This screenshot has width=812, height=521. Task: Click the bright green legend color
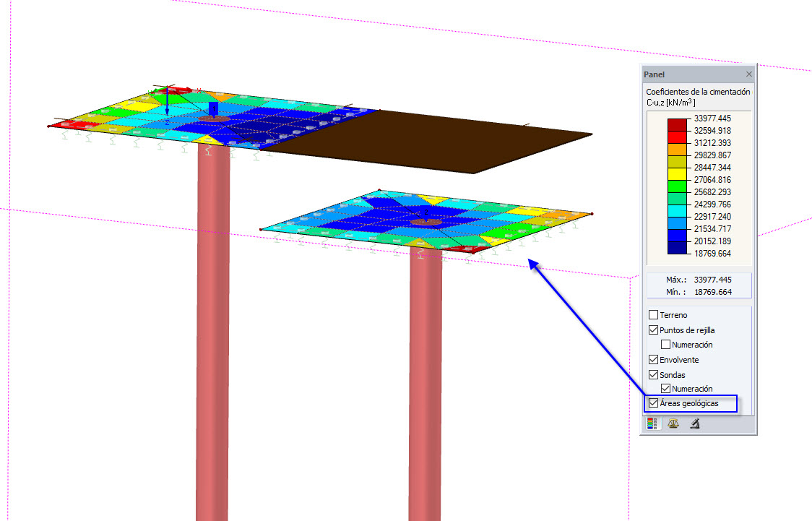[x=677, y=186]
